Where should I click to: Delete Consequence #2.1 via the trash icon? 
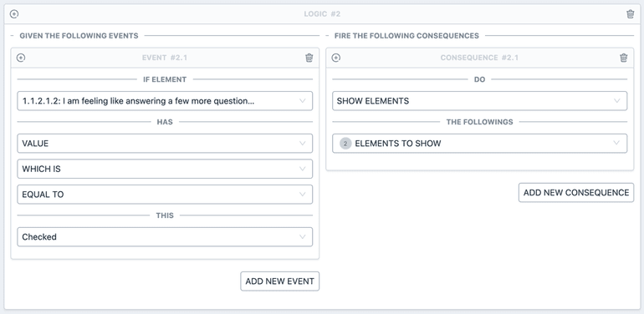(x=623, y=58)
